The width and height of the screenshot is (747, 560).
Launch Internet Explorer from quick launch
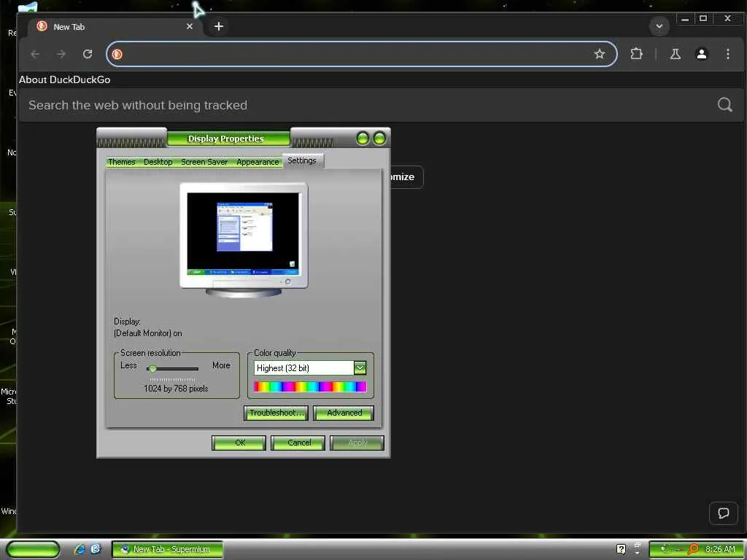pos(80,550)
